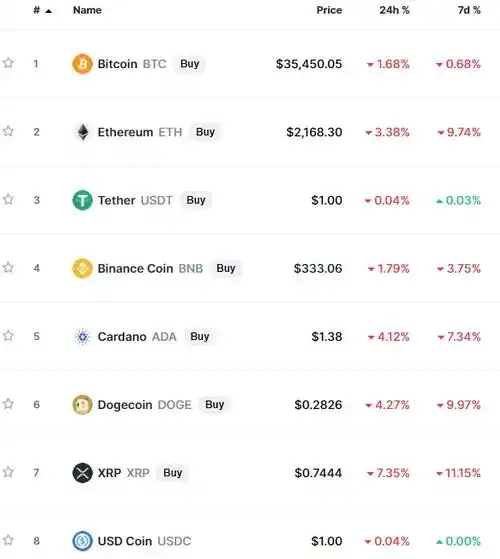500x559 pixels.
Task: Open the Cardano ADA name link
Action: pos(137,337)
